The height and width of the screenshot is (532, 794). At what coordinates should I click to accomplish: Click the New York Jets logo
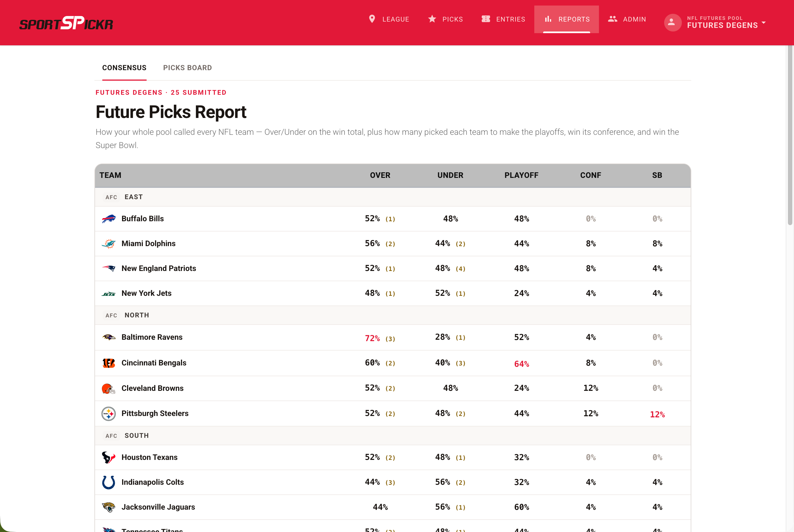click(x=109, y=293)
